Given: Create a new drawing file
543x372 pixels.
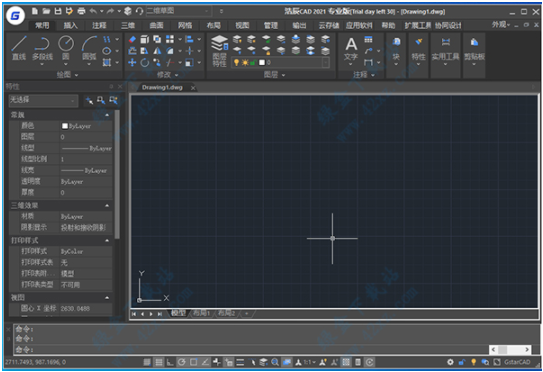Looking at the screenshot, I should tap(35, 11).
